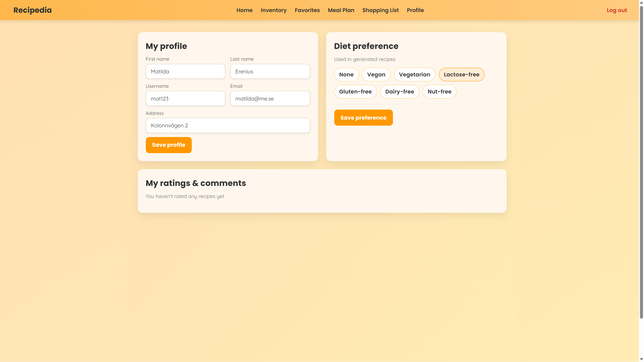Click the Address text box
This screenshot has height=362, width=644.
pyautogui.click(x=227, y=125)
